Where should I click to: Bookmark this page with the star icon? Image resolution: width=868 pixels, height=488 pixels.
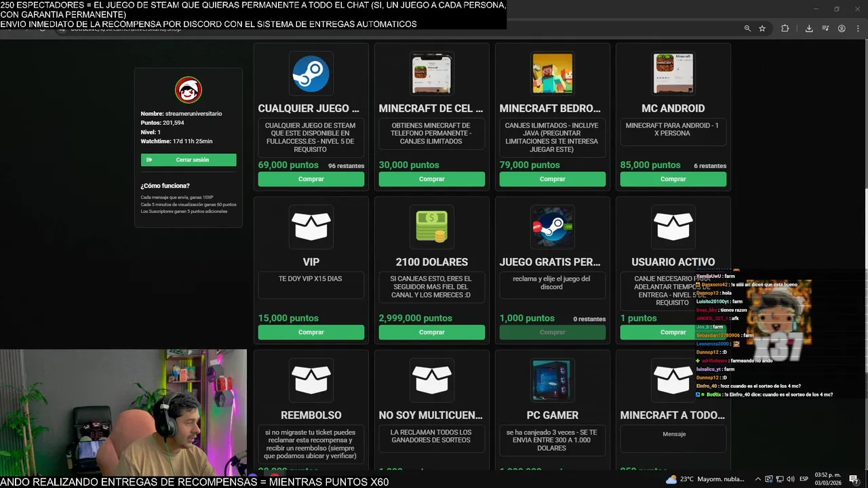pyautogui.click(x=762, y=28)
